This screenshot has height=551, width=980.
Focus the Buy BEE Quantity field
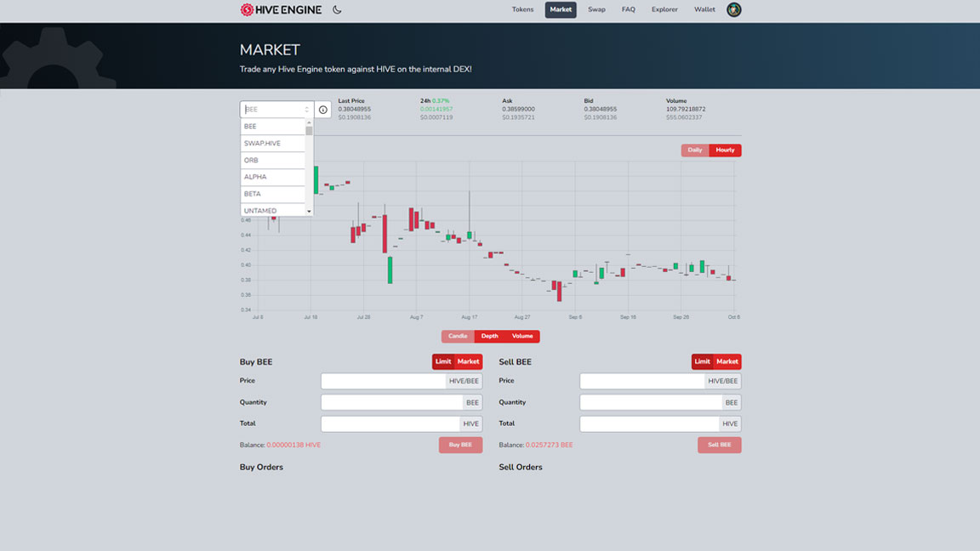pyautogui.click(x=392, y=402)
